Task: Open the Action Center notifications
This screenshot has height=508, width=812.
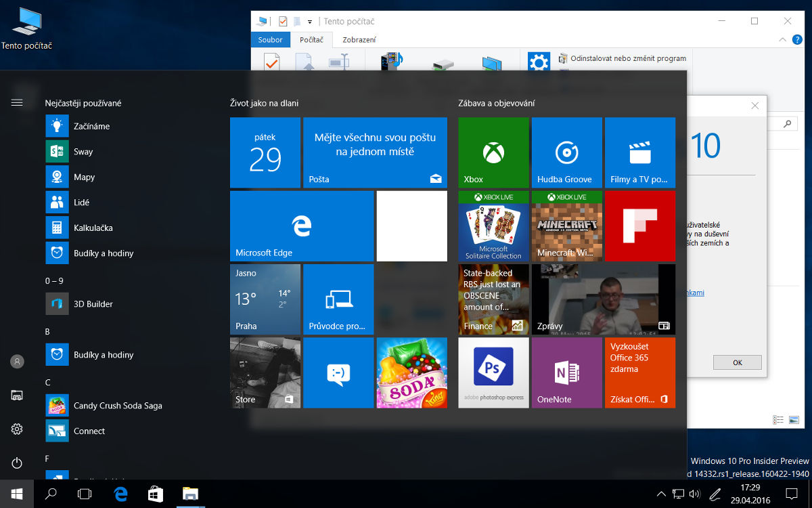Action: tap(792, 494)
